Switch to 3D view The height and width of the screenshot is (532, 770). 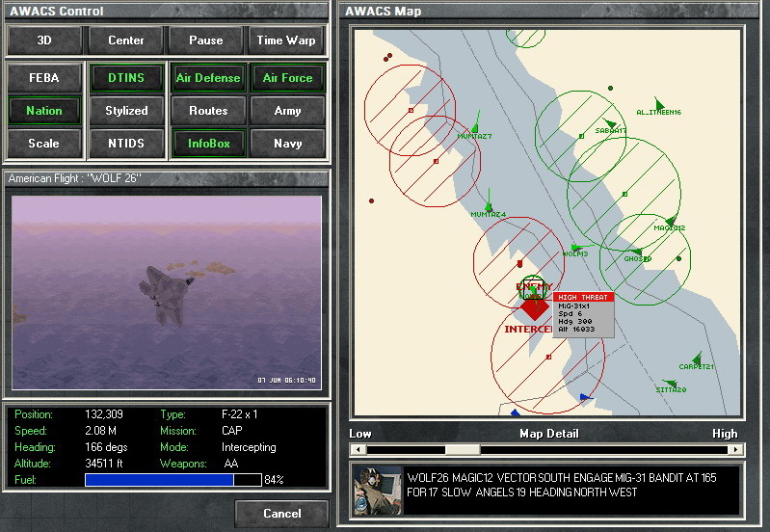tap(44, 40)
